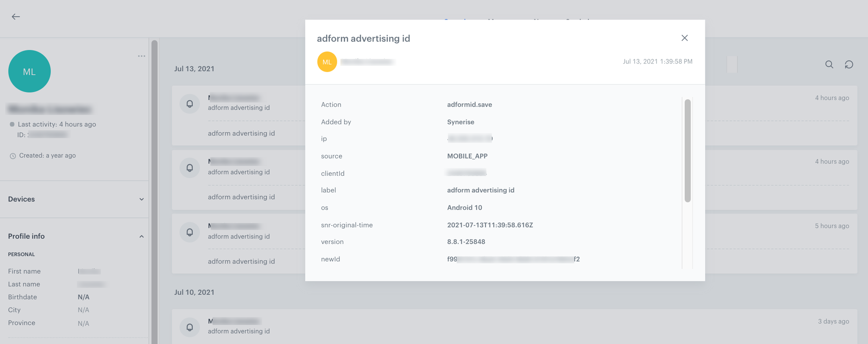The width and height of the screenshot is (868, 344).
Task: Click the Birthdate N/A value
Action: (x=83, y=297)
